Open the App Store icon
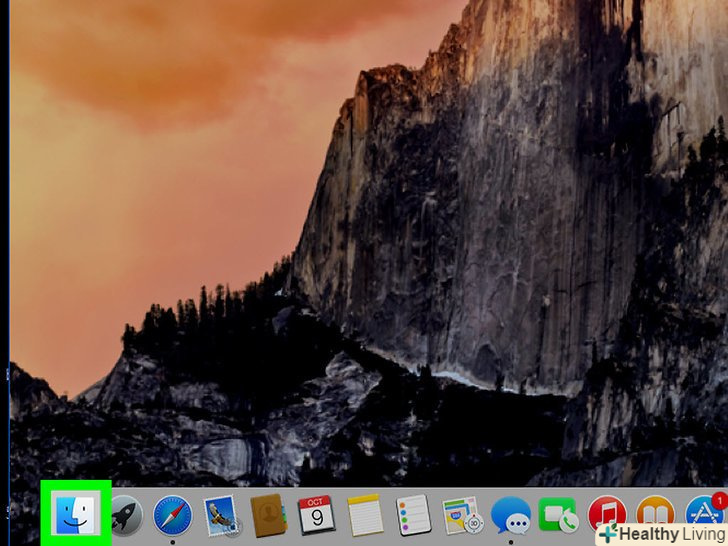Screen dimensions: 728x546 click(703, 514)
